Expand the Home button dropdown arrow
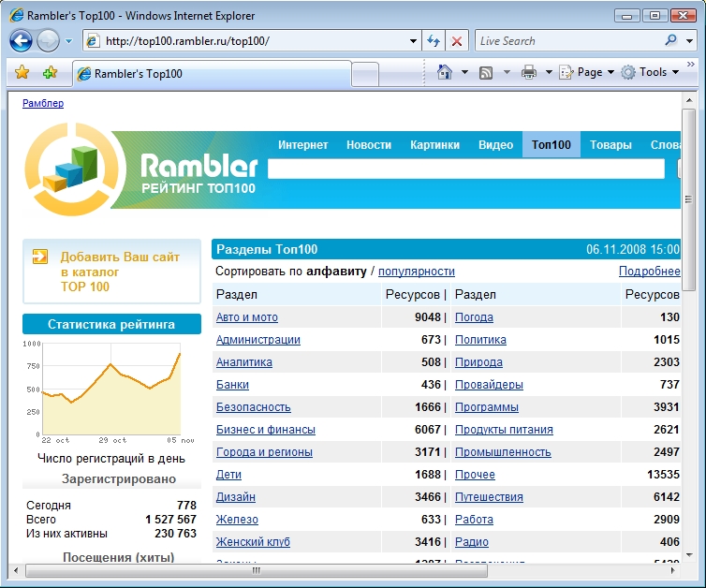This screenshot has height=588, width=706. point(464,72)
